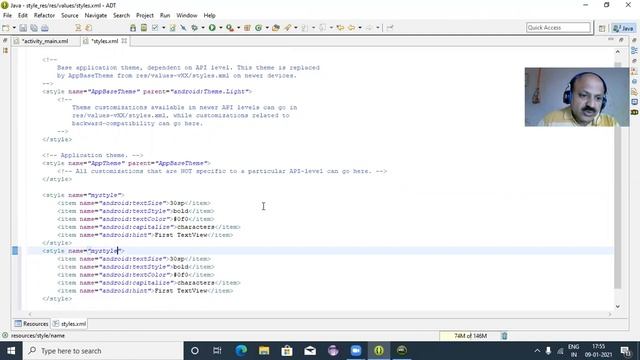Expand the New Java Class dropdown arrow
This screenshot has height=360, width=640.
tap(267, 28)
